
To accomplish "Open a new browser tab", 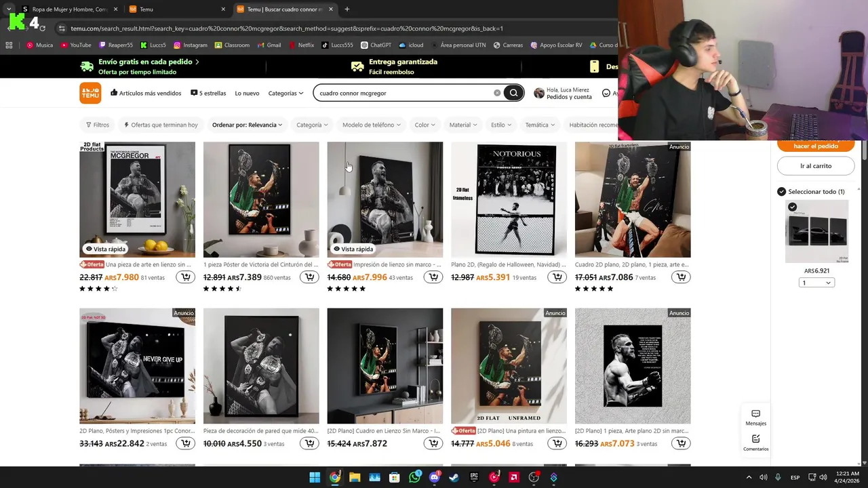I will (347, 9).
